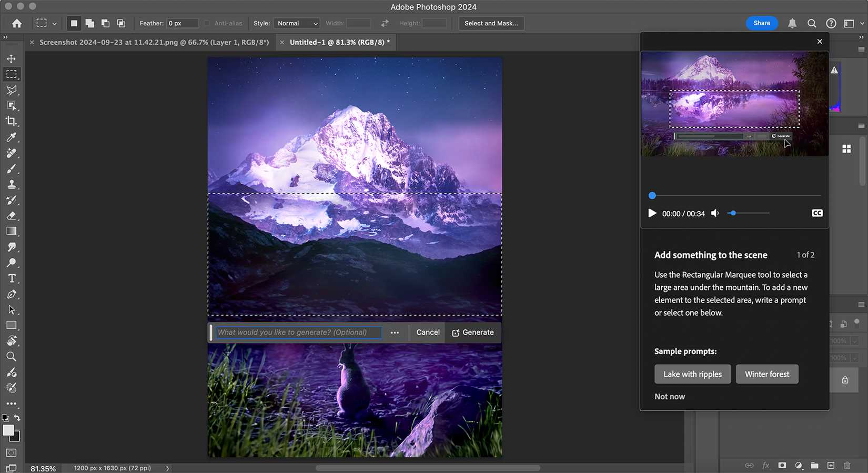Screen dimensions: 868x473
Task: Select the Horizontal Type tool
Action: tap(11, 278)
